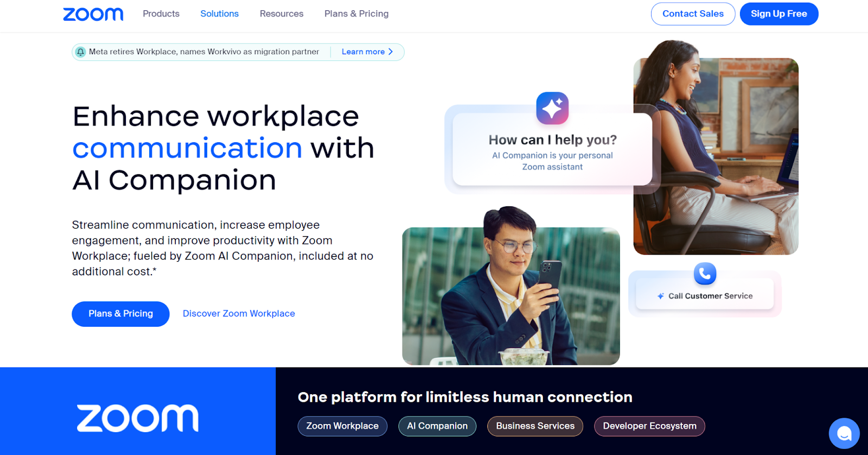The height and width of the screenshot is (455, 868).
Task: Select the Business Services tab
Action: click(535, 426)
